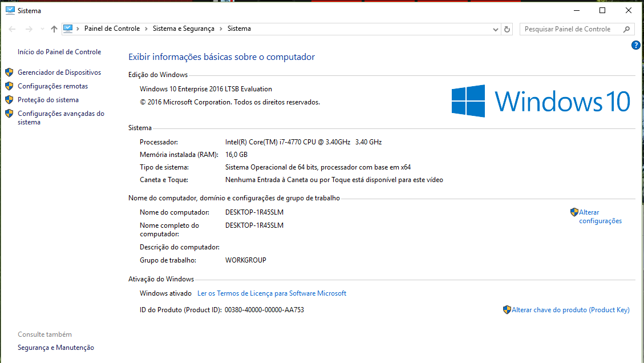The height and width of the screenshot is (363, 644).
Task: Open Gerenciador de Dispositivos
Action: (x=59, y=72)
